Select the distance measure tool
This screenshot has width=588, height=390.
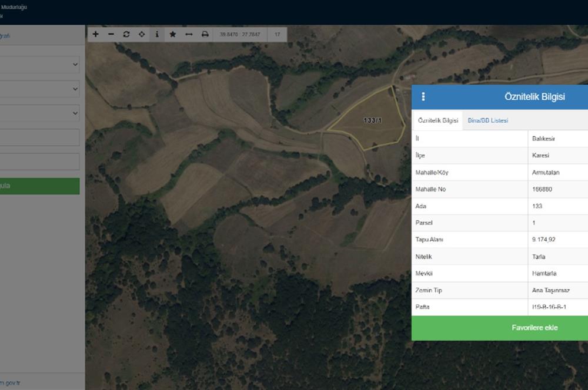pos(189,35)
